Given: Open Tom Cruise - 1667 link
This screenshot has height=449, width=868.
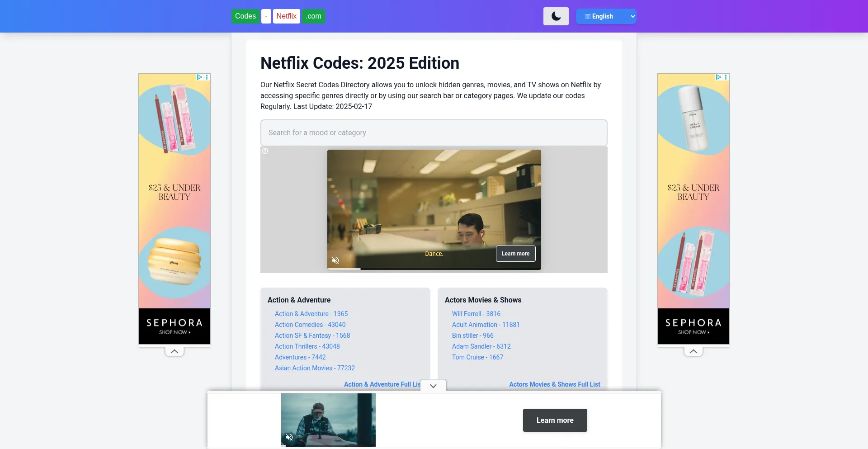Looking at the screenshot, I should [477, 357].
